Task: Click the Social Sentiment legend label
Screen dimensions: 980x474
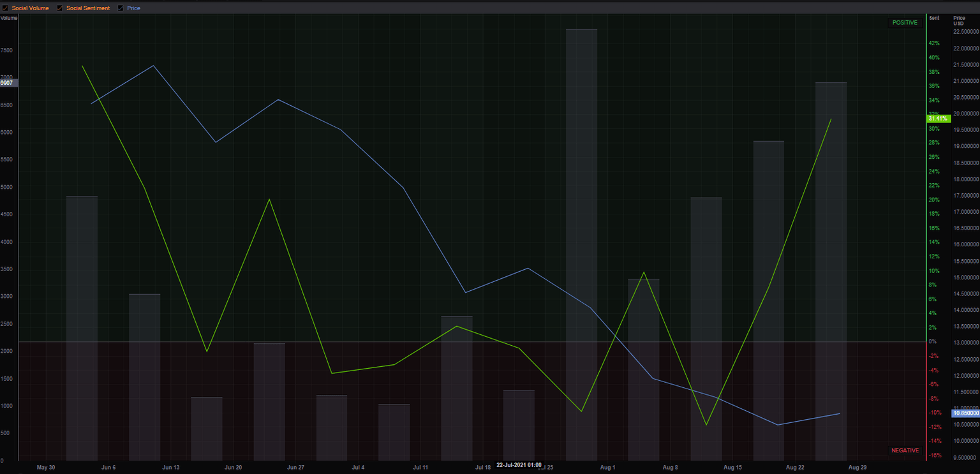Action: pos(88,8)
